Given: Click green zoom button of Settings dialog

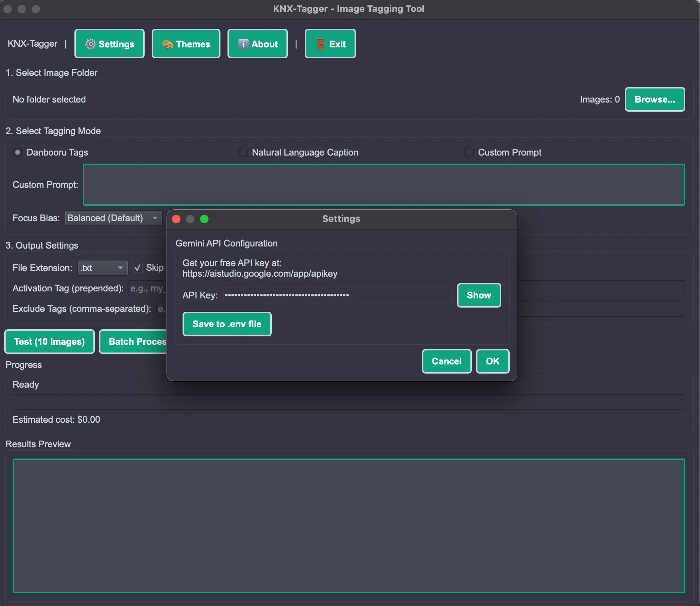Looking at the screenshot, I should (204, 219).
